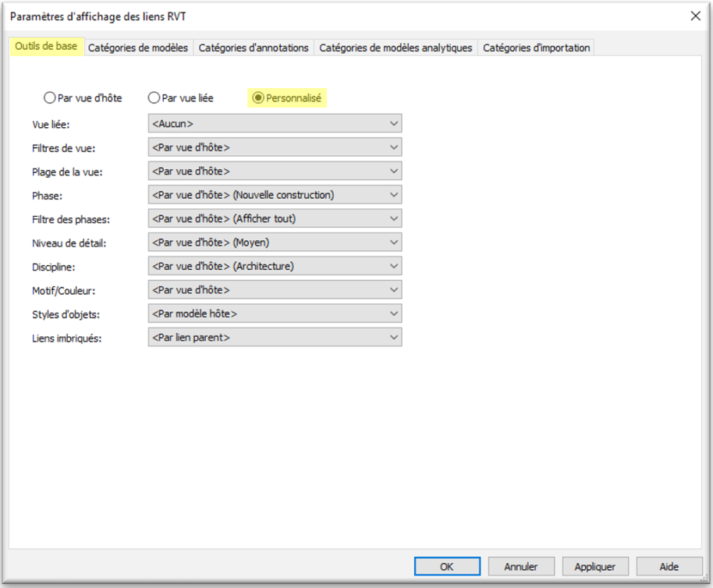Open the "Liens imbriqués" dropdown

[275, 338]
